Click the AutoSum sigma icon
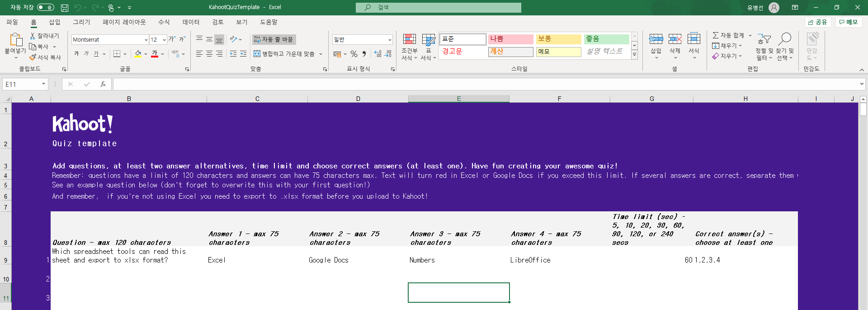The height and width of the screenshot is (310, 868). point(716,35)
